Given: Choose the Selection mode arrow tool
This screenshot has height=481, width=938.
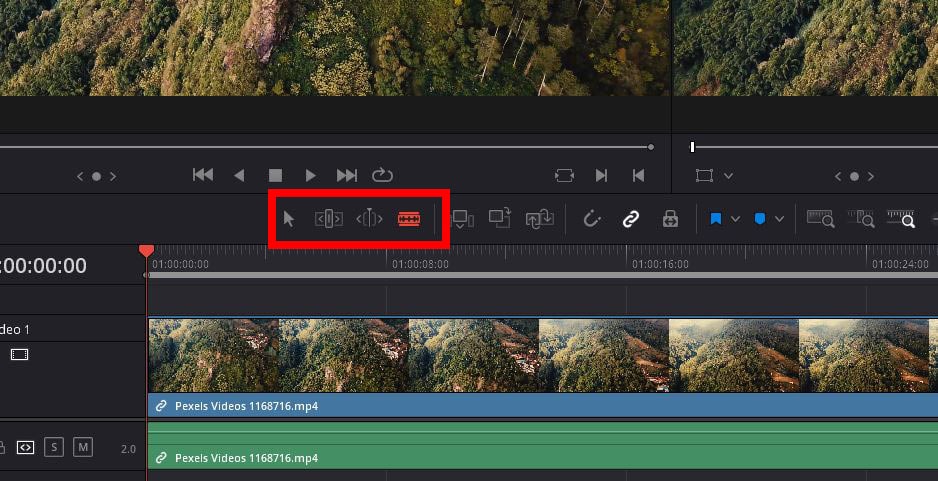Looking at the screenshot, I should click(x=288, y=219).
